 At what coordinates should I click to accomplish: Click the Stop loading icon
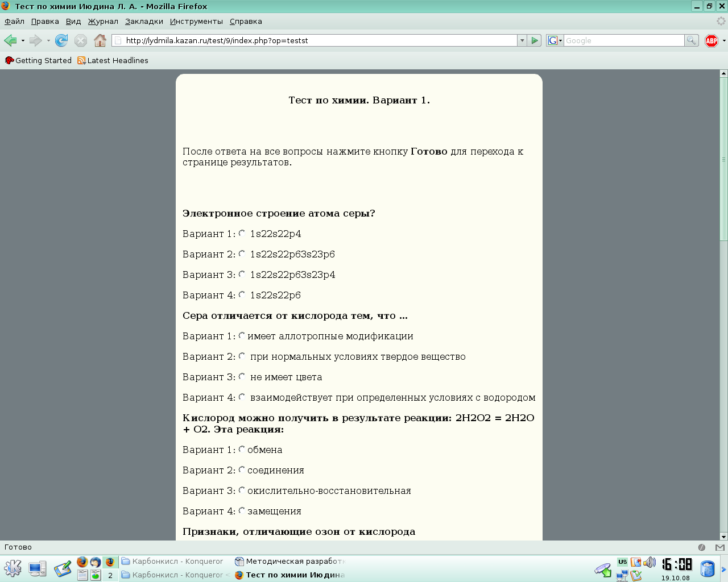[x=81, y=40]
